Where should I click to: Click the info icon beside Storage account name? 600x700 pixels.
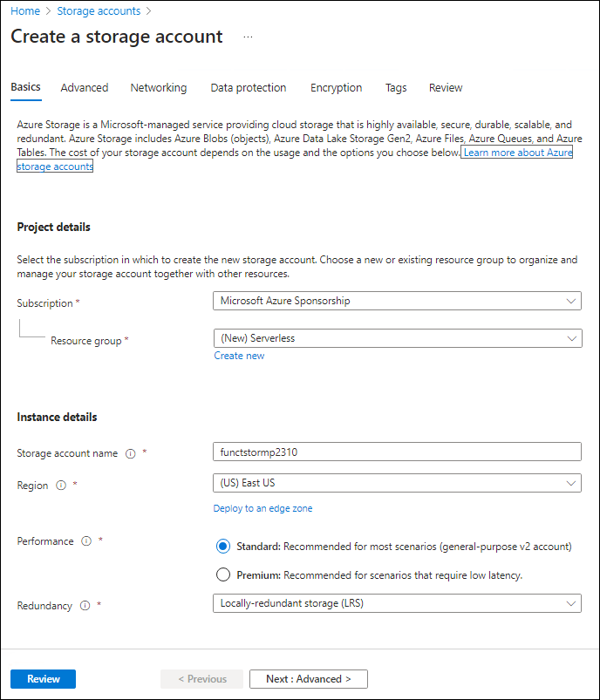(130, 453)
